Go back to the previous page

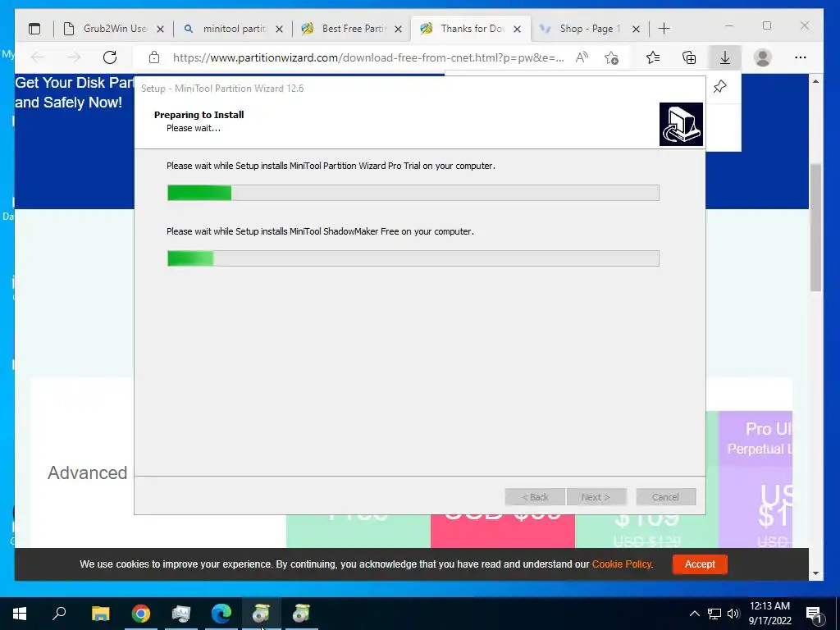(38, 57)
